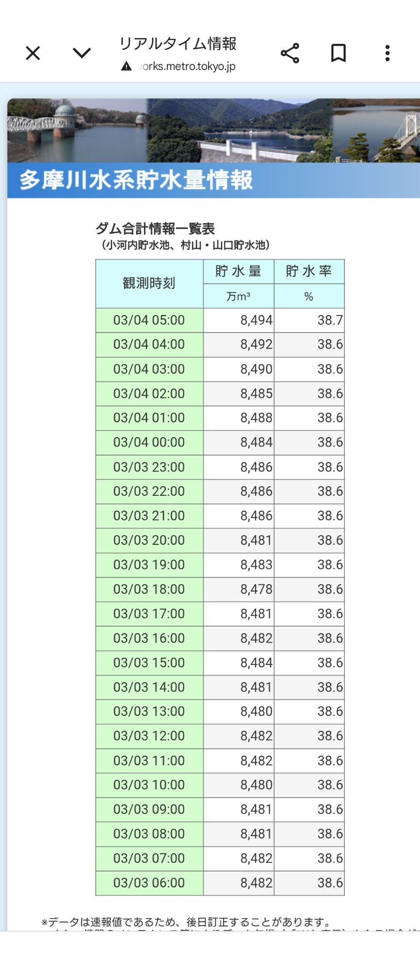Tap the 8,478 storage volume value

pyautogui.click(x=256, y=590)
